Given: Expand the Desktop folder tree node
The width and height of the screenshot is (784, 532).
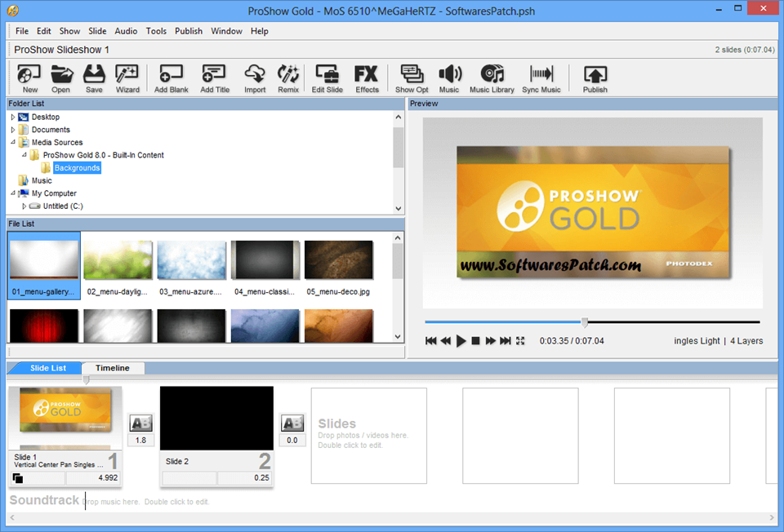Looking at the screenshot, I should click(13, 117).
